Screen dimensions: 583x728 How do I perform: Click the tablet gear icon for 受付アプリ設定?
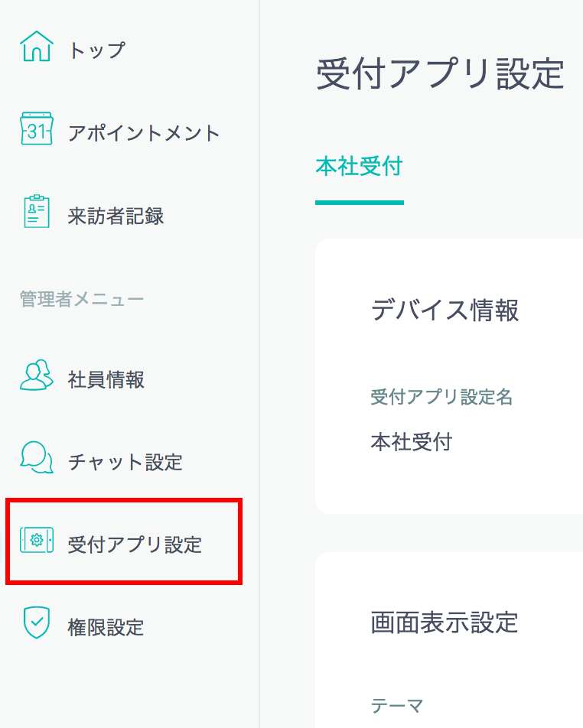pyautogui.click(x=36, y=541)
